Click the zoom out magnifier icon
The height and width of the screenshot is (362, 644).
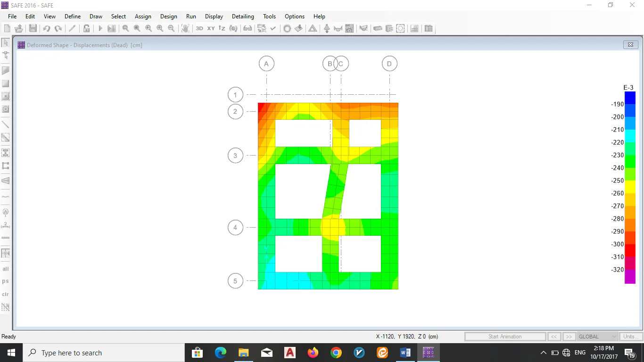point(171,28)
